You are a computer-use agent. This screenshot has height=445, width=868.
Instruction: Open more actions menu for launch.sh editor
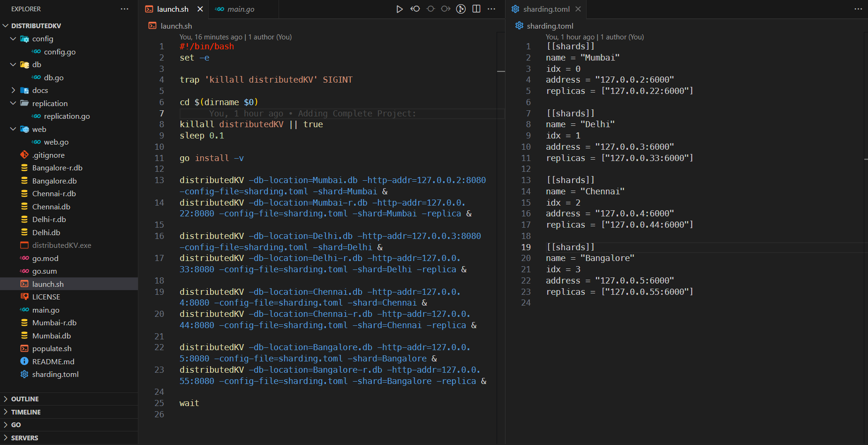(x=491, y=9)
